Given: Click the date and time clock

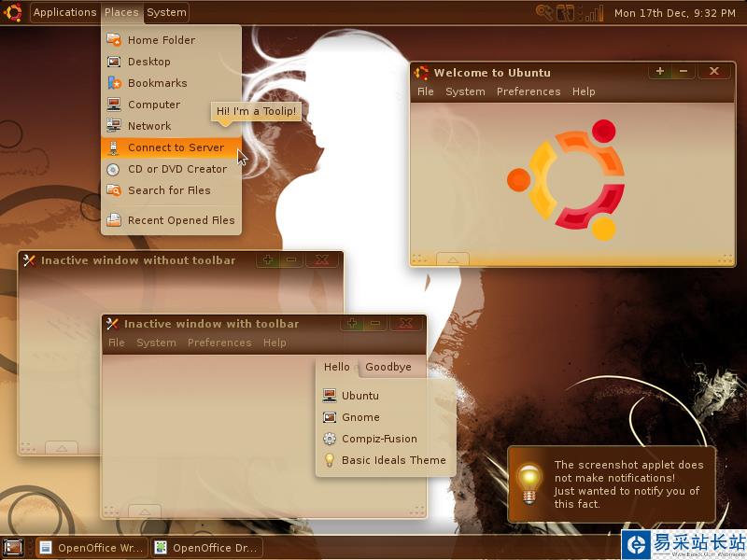Looking at the screenshot, I should coord(674,13).
